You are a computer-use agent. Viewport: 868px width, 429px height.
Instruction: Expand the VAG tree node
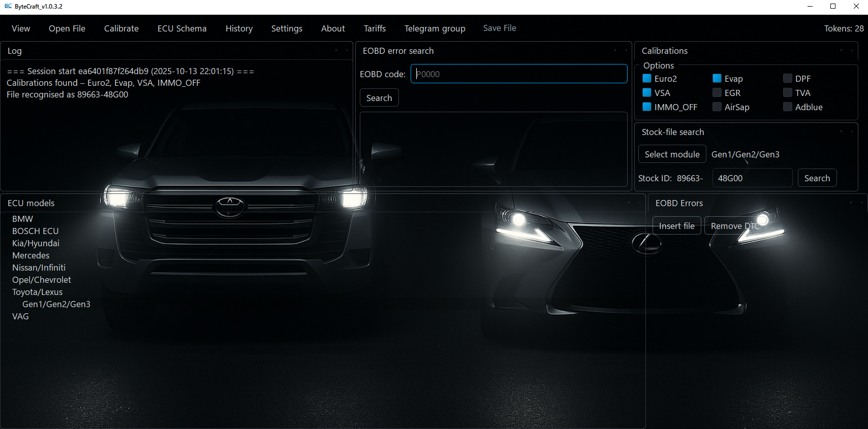[6, 316]
